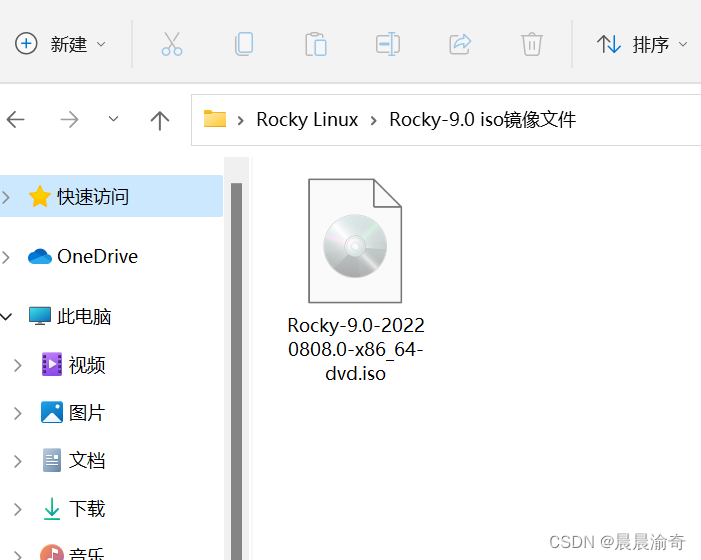701x560 pixels.
Task: Select 视频 folder in navigation pane
Action: pos(87,365)
